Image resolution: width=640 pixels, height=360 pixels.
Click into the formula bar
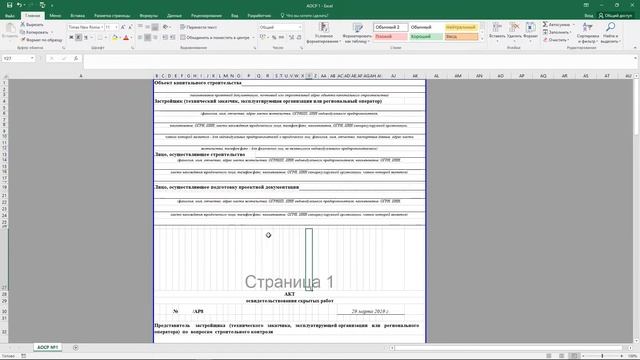click(x=358, y=62)
